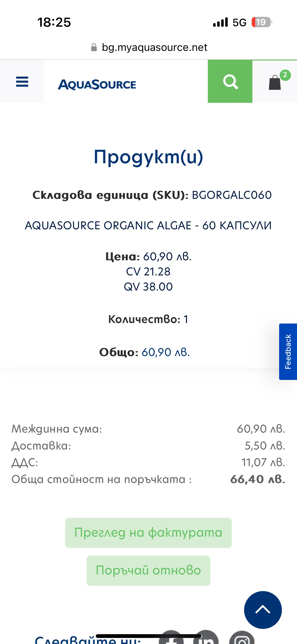Tap the AquaSource logo
The image size is (297, 644).
coord(97,84)
